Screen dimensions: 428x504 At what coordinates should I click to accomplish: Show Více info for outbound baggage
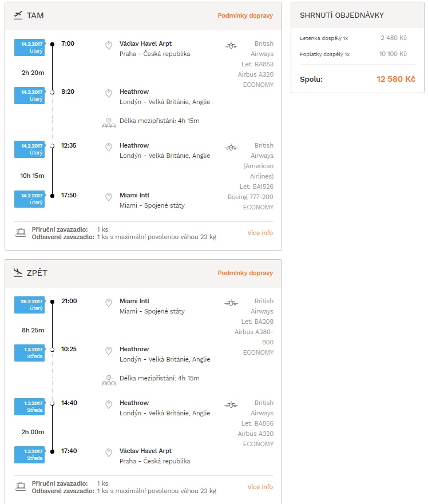point(260,233)
